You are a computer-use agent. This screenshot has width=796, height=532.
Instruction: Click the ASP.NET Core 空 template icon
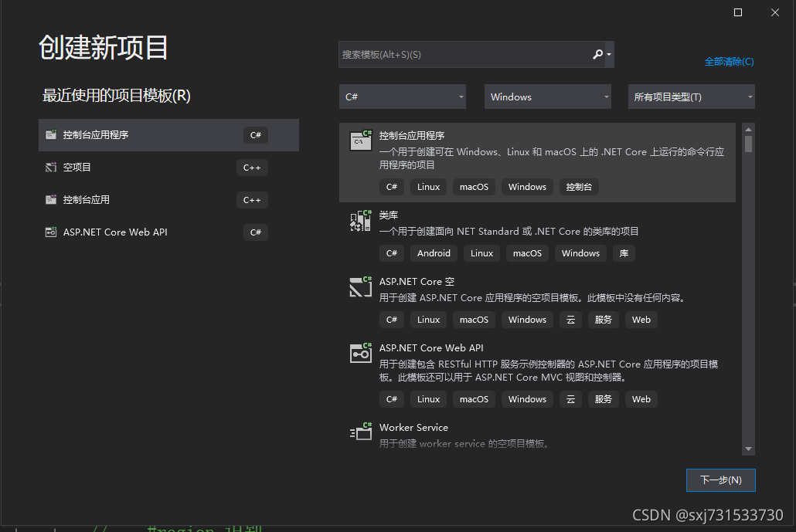(x=361, y=287)
